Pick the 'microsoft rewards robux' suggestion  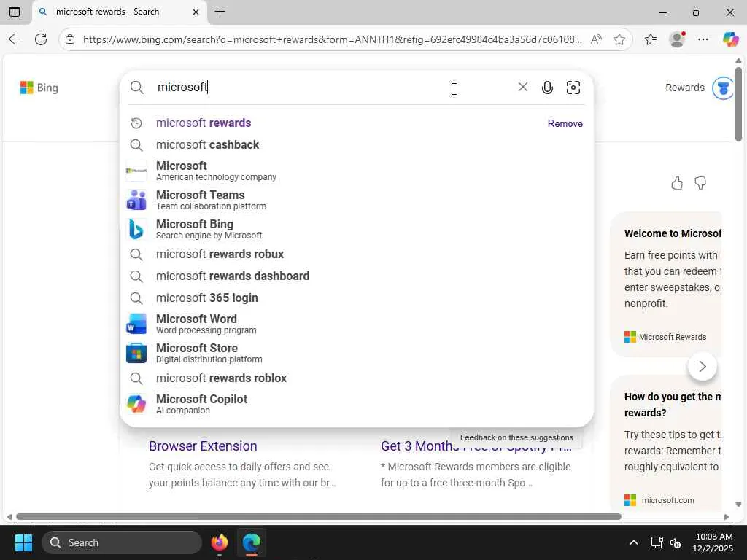click(357, 254)
